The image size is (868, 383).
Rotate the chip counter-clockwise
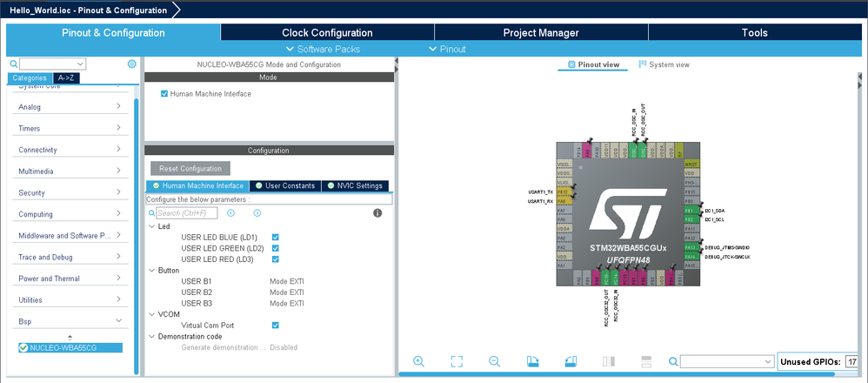tap(571, 361)
